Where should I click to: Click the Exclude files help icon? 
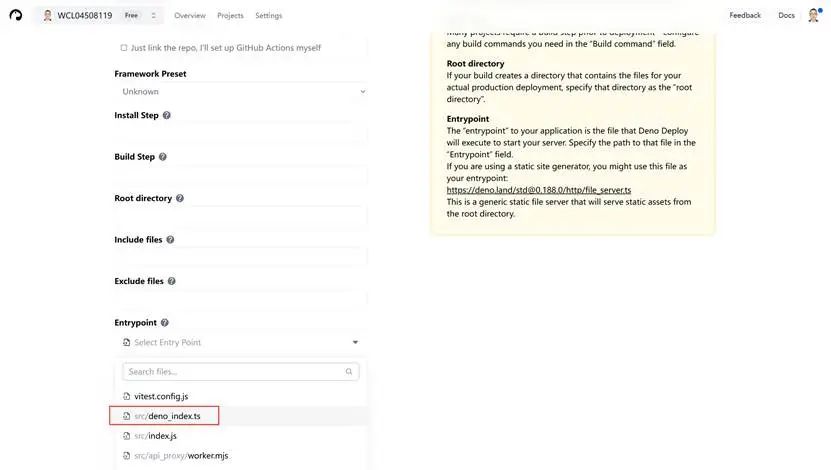tap(172, 282)
